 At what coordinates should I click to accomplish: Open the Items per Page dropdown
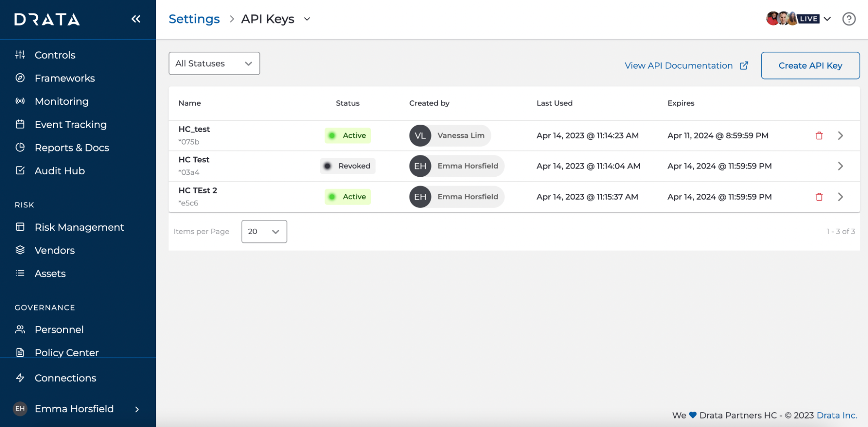click(x=264, y=232)
